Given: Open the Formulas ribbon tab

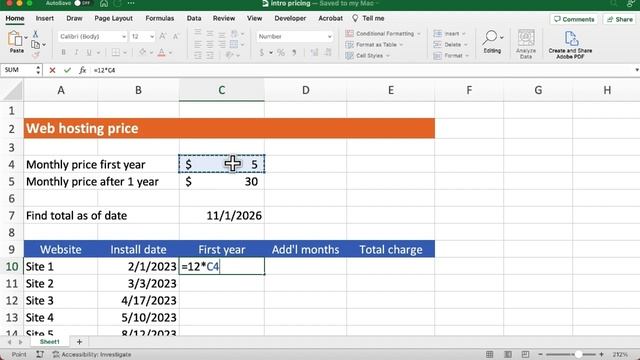Looking at the screenshot, I should (x=160, y=18).
